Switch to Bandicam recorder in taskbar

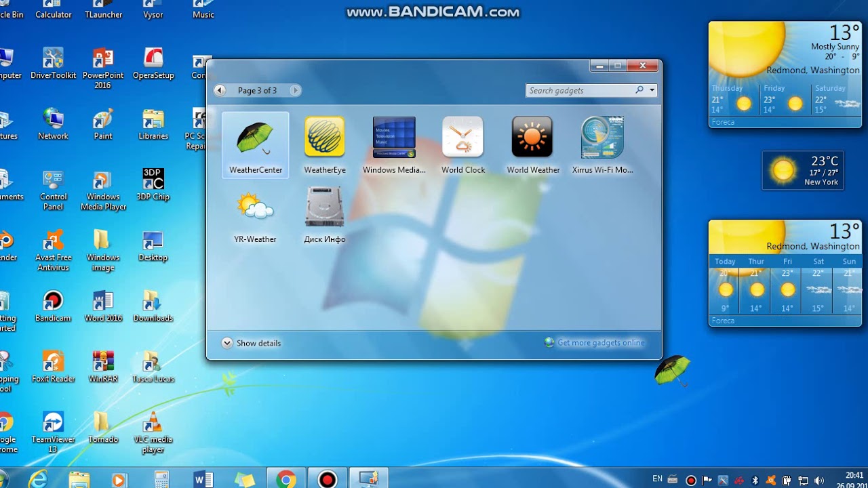tap(328, 479)
